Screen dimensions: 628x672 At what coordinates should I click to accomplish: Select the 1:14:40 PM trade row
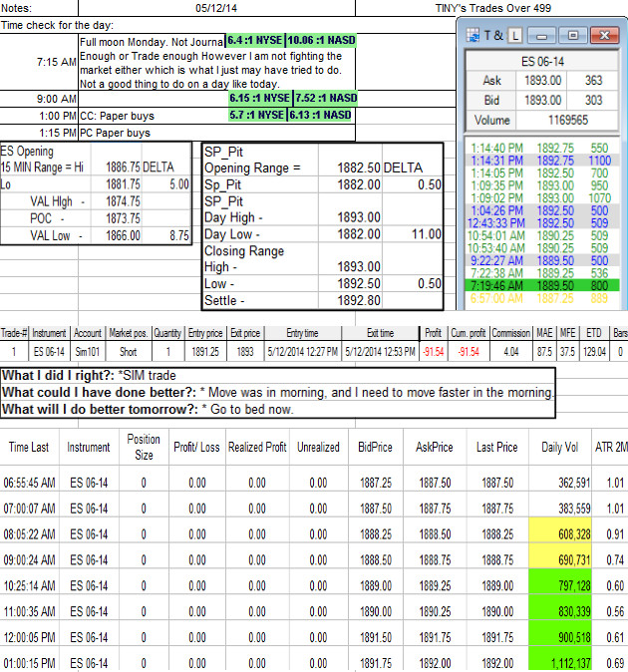542,148
